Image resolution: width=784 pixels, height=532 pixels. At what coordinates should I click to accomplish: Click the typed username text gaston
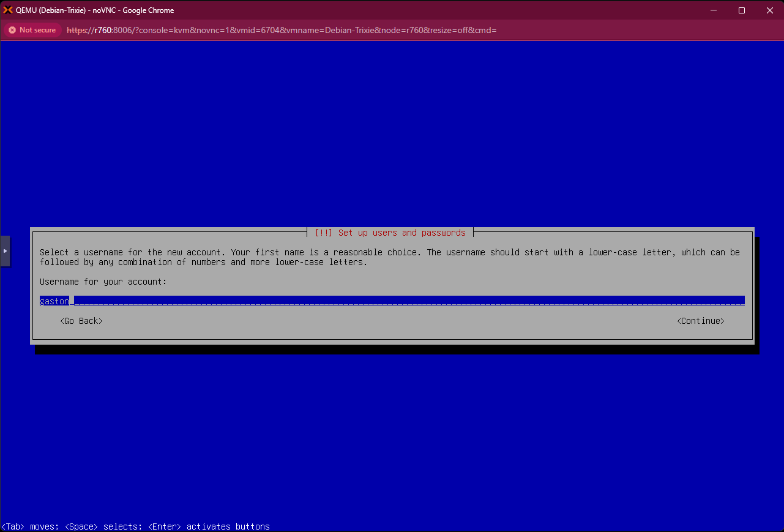point(54,301)
